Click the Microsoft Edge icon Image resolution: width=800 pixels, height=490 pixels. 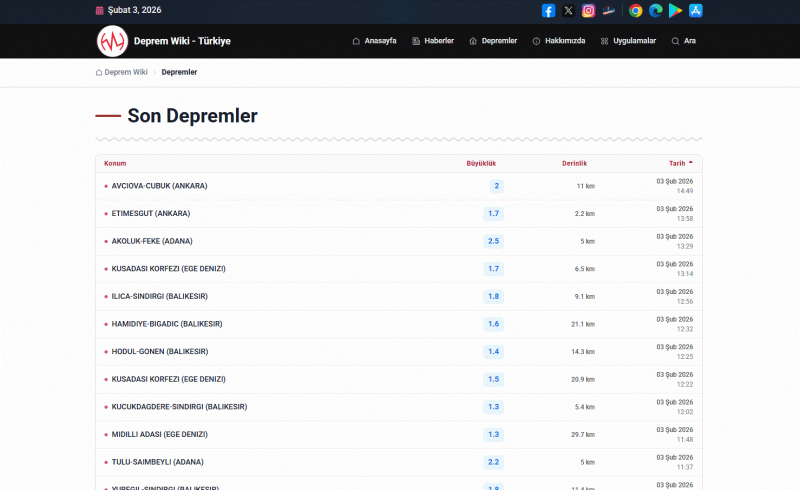655,11
